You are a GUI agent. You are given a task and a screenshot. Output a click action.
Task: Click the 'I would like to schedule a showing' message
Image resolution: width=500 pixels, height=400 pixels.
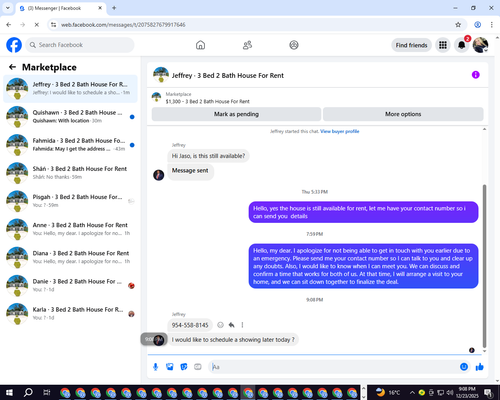(233, 340)
